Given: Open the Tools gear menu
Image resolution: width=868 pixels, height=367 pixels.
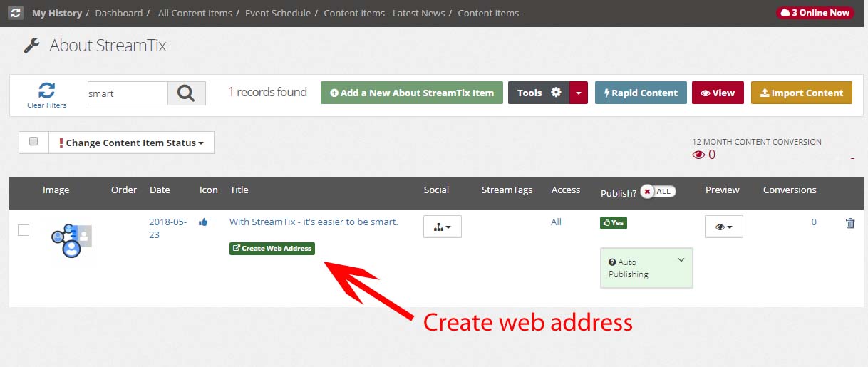Looking at the screenshot, I should pyautogui.click(x=539, y=93).
